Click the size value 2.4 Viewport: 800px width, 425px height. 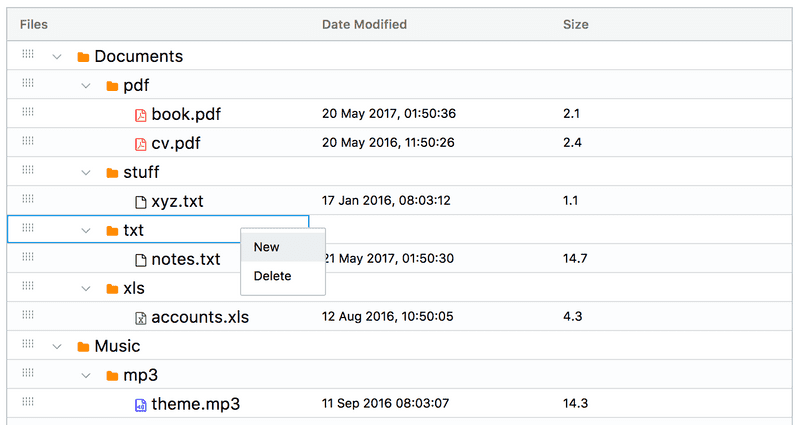(x=572, y=142)
